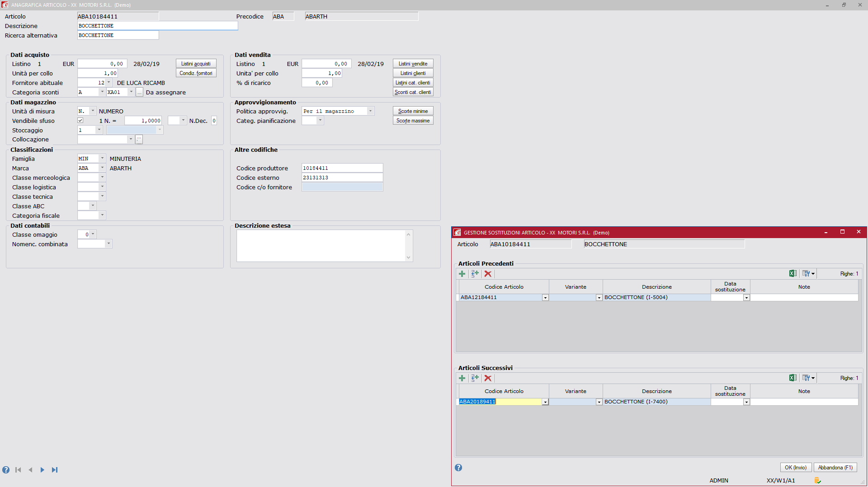Click Scorte massime button
The width and height of the screenshot is (868, 487).
[x=413, y=121]
